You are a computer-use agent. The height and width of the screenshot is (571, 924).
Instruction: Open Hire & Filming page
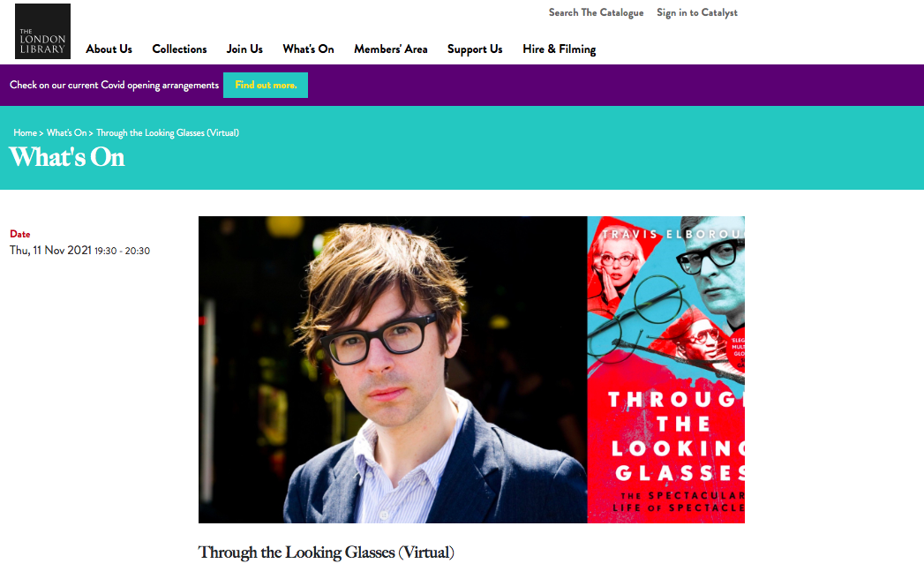pos(560,49)
